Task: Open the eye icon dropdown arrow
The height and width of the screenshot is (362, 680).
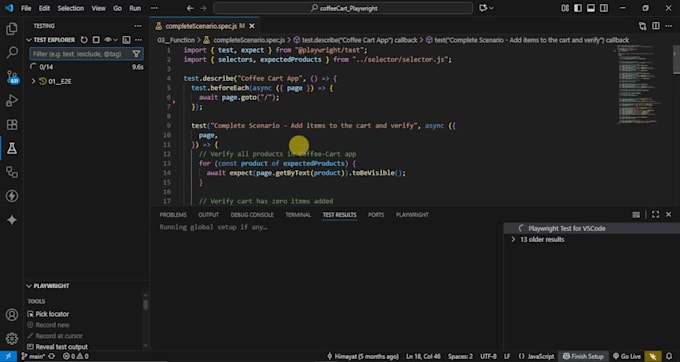Action: 115,40
